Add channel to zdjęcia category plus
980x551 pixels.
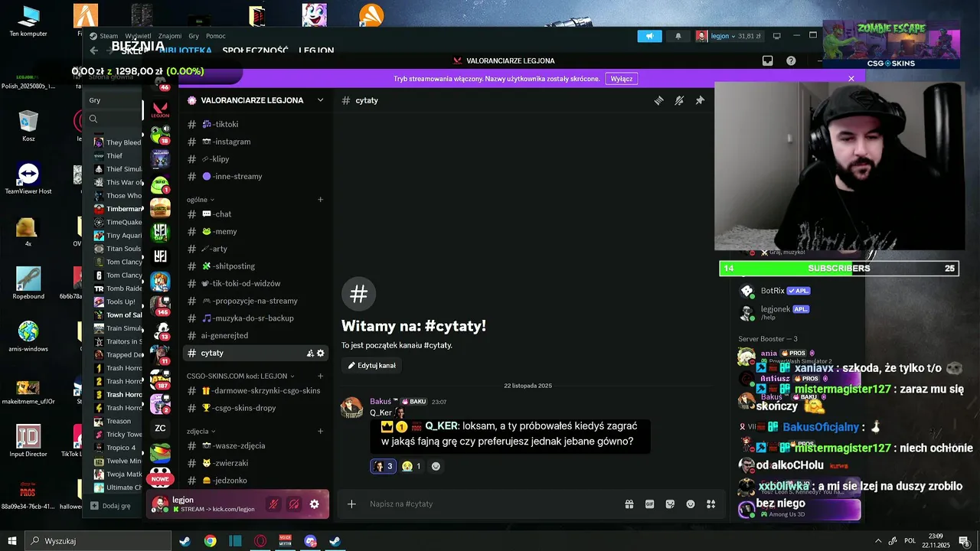coord(321,431)
